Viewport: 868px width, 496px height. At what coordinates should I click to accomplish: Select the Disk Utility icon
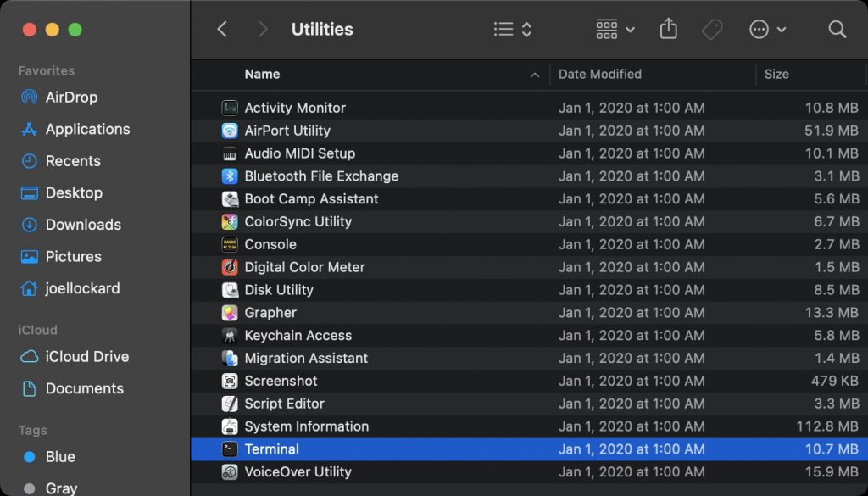click(230, 289)
